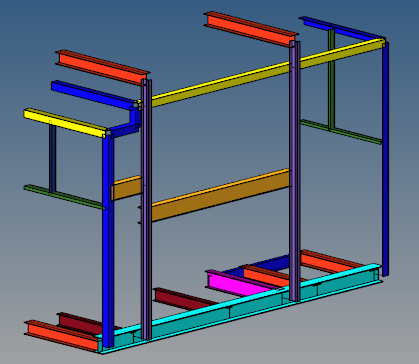This screenshot has width=419, height=364.
Task: Pick the far-right blue vertical column
Action: [385, 158]
